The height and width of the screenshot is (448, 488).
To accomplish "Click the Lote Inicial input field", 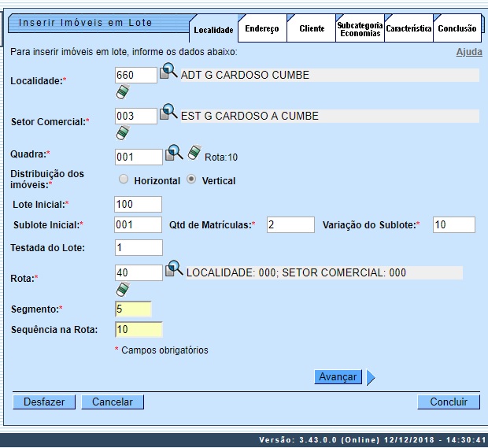I will tap(139, 205).
